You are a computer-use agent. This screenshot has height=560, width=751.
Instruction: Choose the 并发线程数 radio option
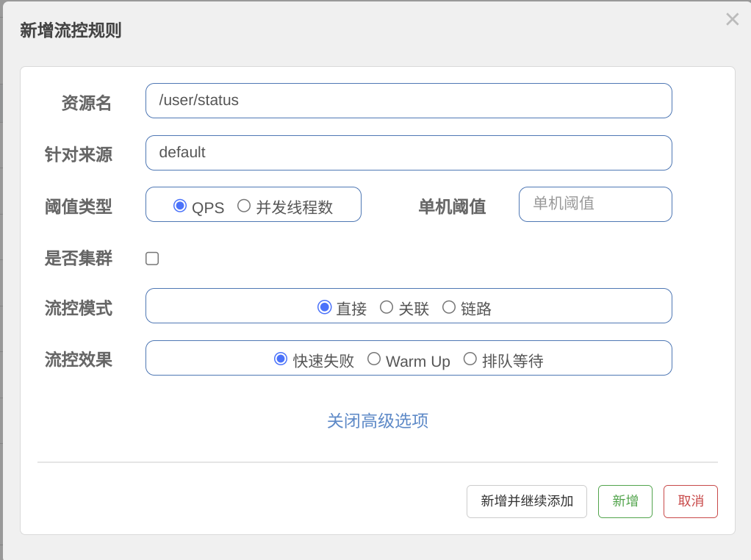point(244,206)
